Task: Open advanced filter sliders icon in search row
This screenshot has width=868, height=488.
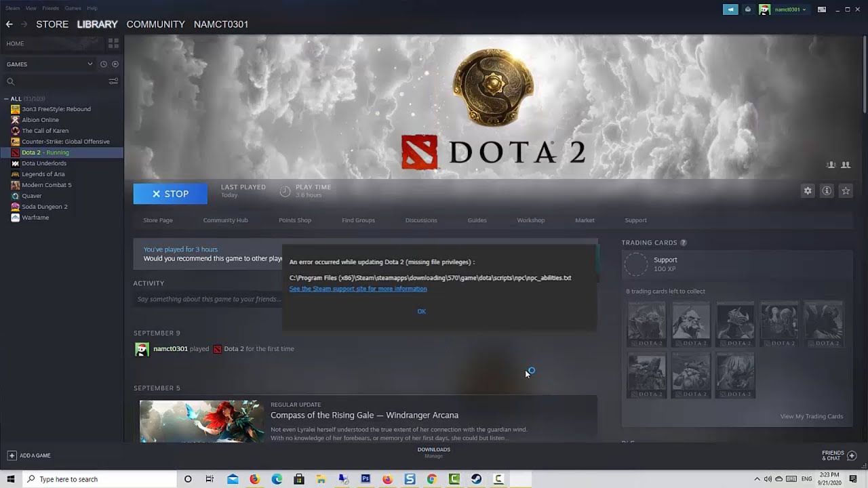Action: [113, 81]
